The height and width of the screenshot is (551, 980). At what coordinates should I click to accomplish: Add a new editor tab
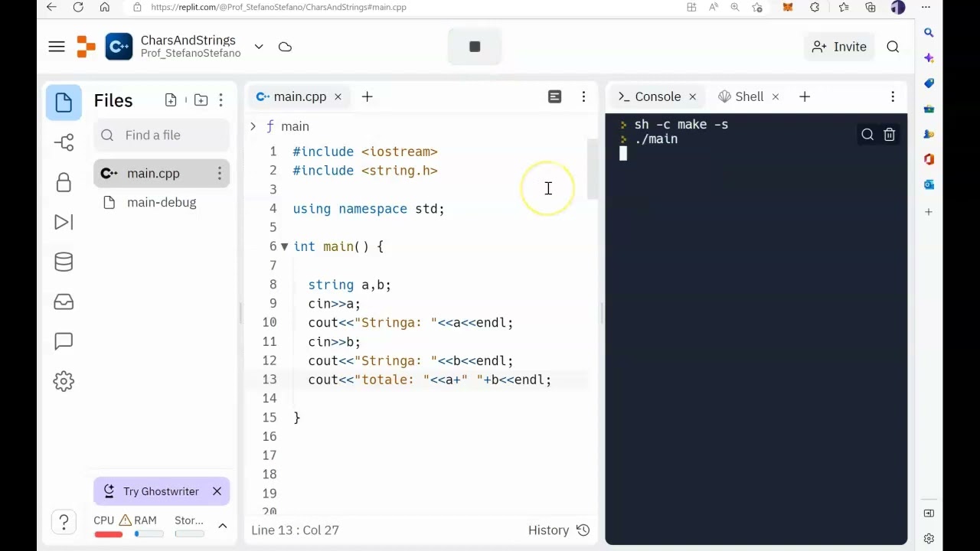[367, 97]
